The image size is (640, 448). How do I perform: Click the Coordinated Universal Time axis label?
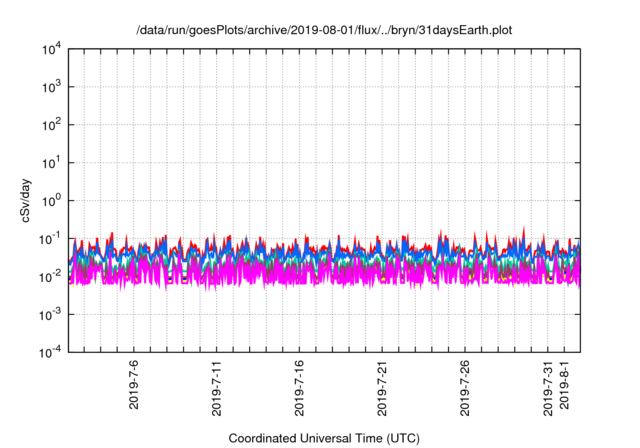324,438
